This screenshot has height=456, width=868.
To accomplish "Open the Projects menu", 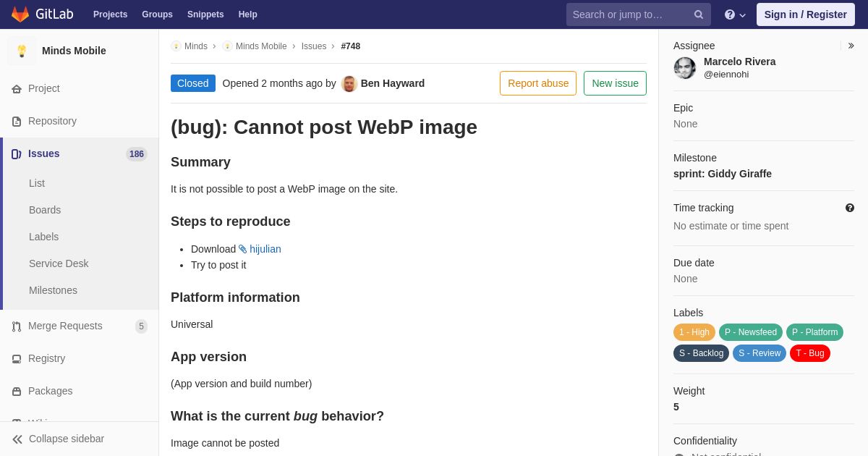I will (x=110, y=14).
